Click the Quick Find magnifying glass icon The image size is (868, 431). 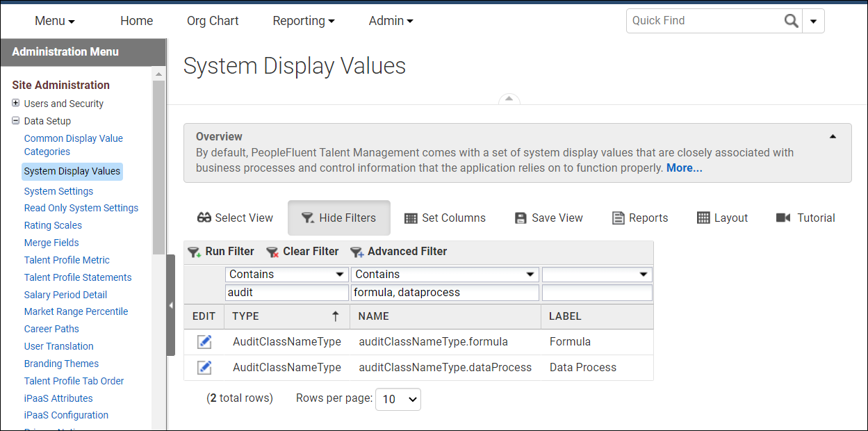[792, 21]
